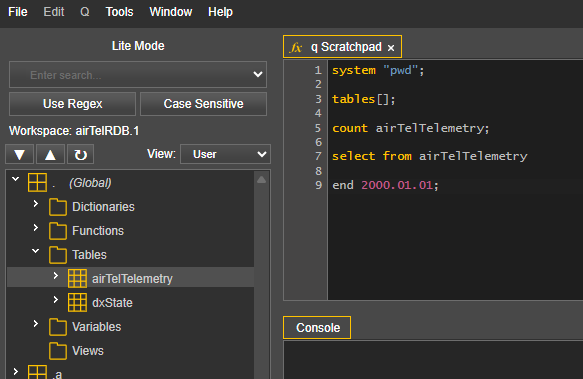The image size is (583, 379).
Task: Select the Functions label in tree
Action: 98,231
